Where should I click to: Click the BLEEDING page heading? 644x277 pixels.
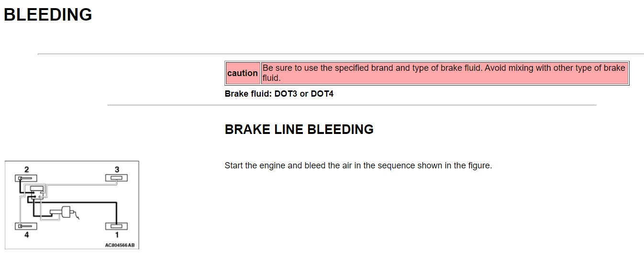point(48,15)
